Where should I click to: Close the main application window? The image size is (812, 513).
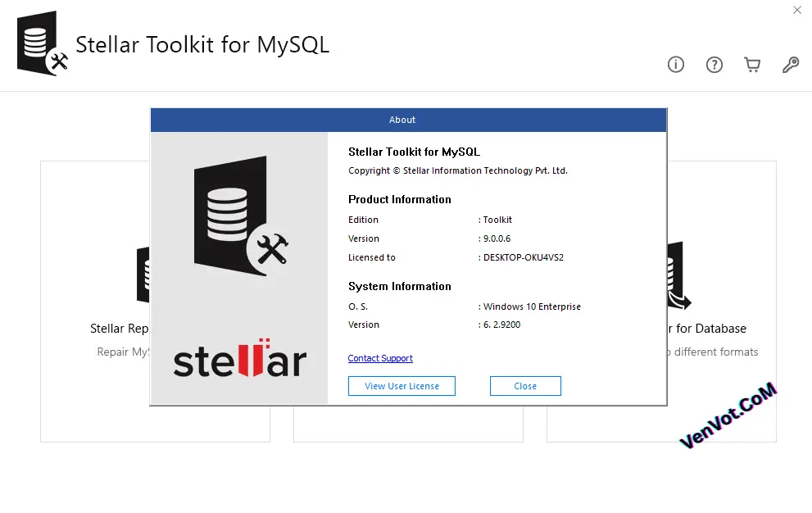coord(797,10)
